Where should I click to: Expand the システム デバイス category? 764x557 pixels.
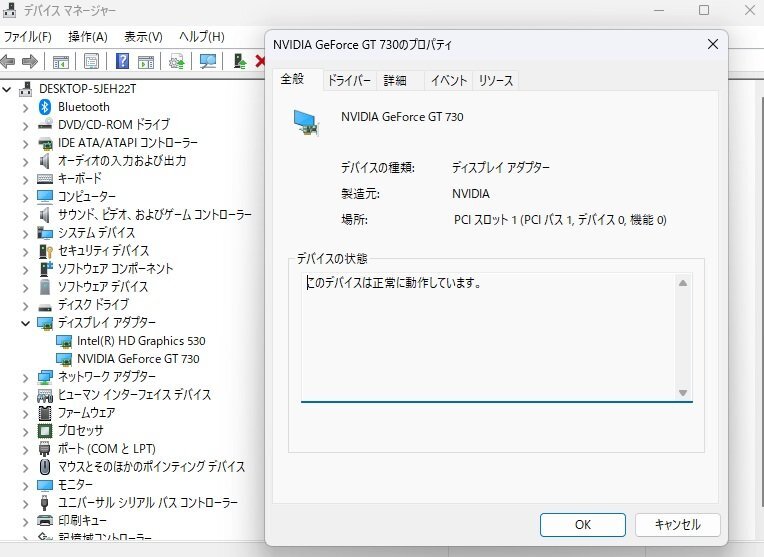pos(25,233)
